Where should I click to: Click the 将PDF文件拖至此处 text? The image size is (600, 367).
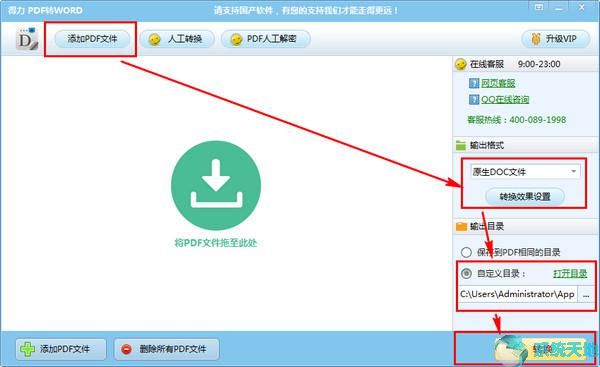(x=216, y=243)
